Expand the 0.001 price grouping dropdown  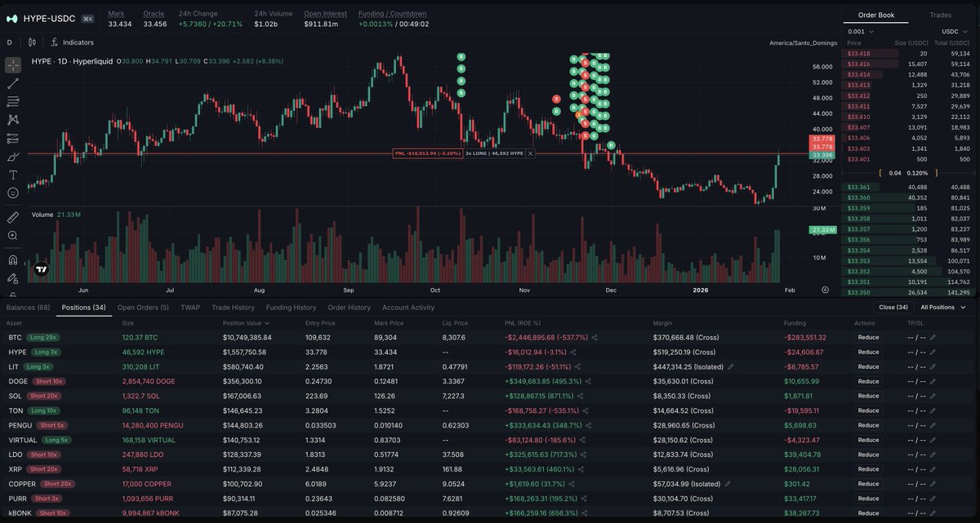(862, 31)
